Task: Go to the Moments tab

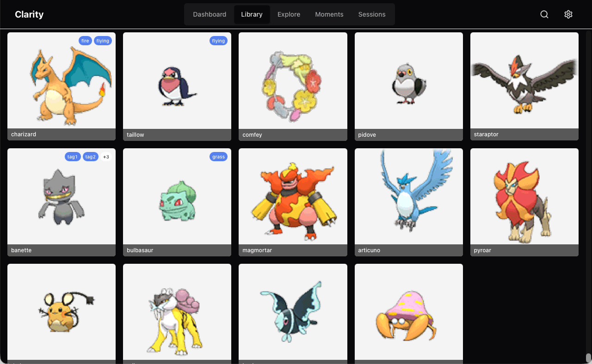Action: pos(329,14)
